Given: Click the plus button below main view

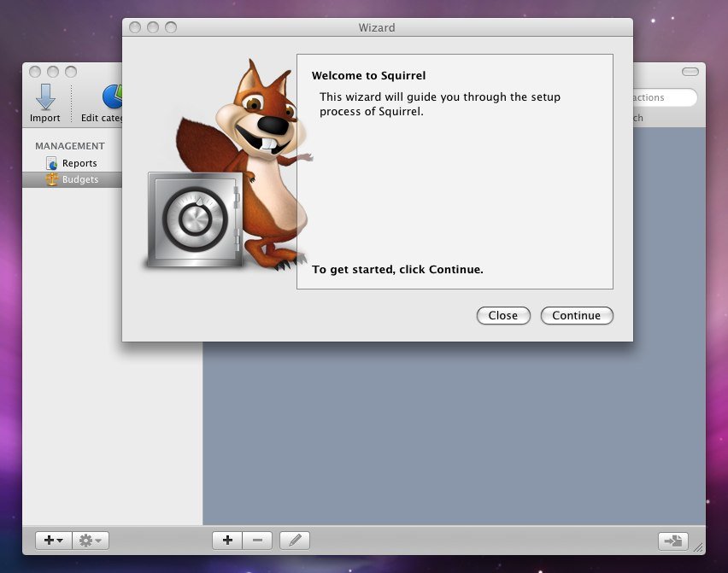Looking at the screenshot, I should [x=227, y=541].
